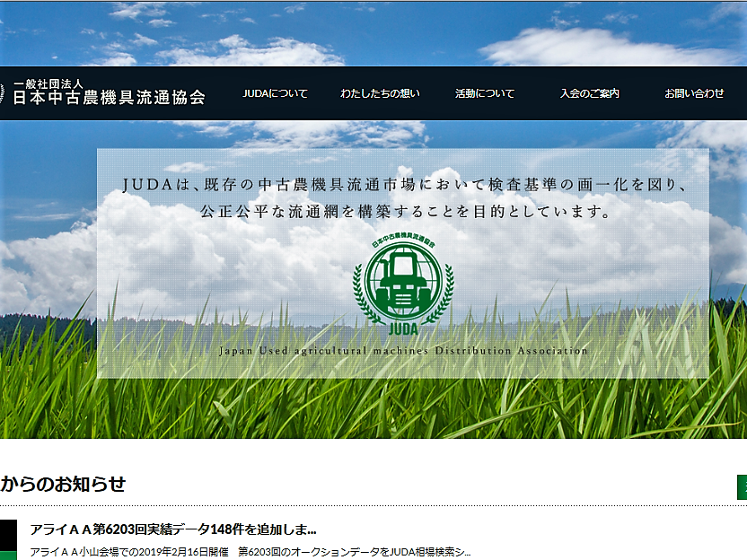Open the わたしたちの想い menu item

click(x=380, y=93)
